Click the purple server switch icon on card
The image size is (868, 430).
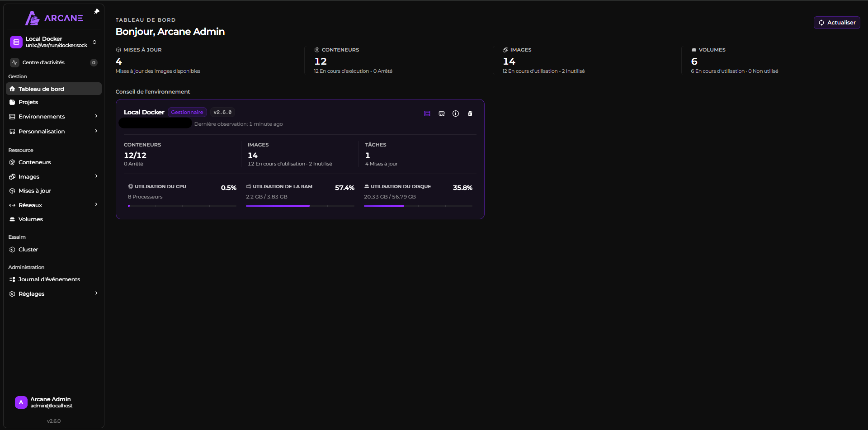(427, 113)
